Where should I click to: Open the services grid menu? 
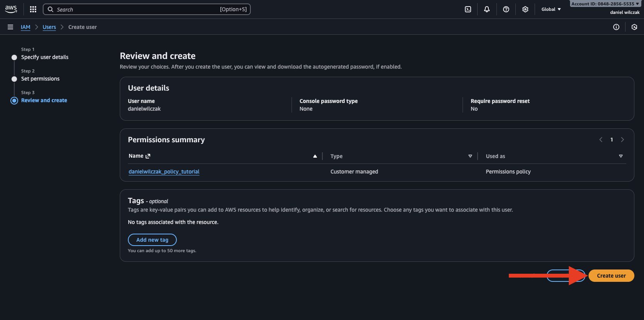33,9
